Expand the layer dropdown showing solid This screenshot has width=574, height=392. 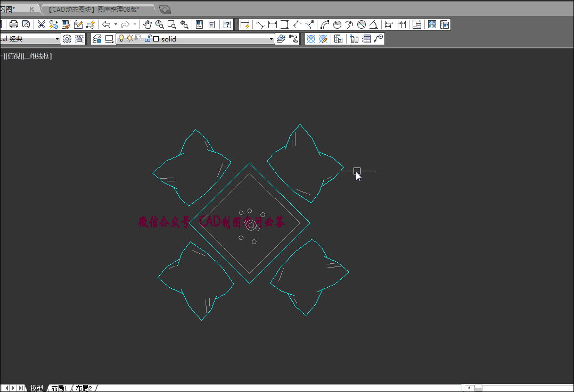[271, 39]
